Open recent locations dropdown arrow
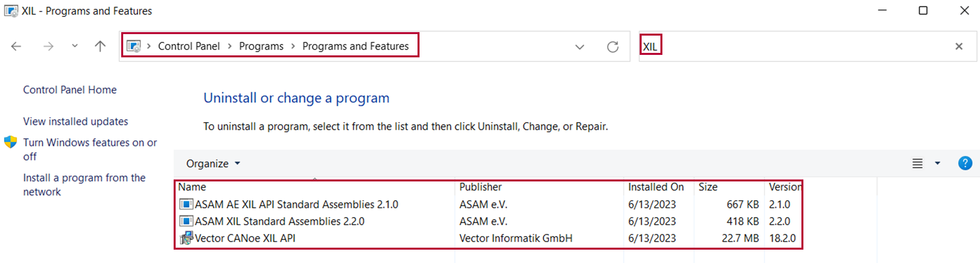Screen dimensions: 980x263 pos(75,46)
